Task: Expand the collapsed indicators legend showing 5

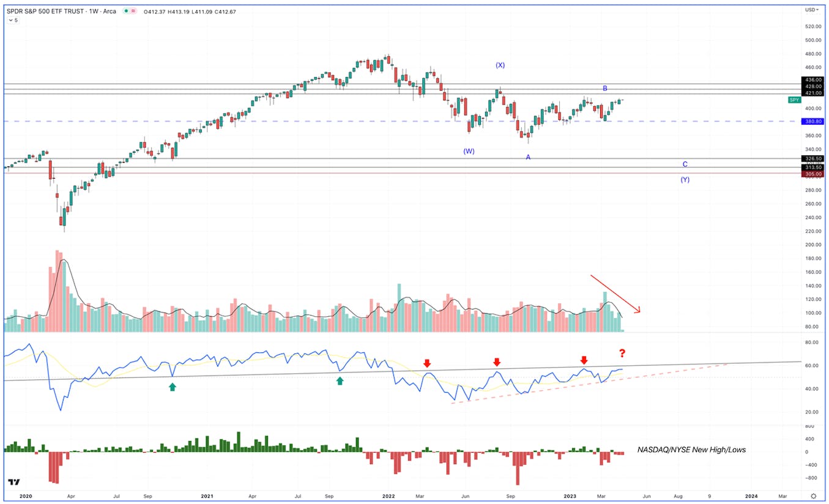Action: (x=13, y=20)
